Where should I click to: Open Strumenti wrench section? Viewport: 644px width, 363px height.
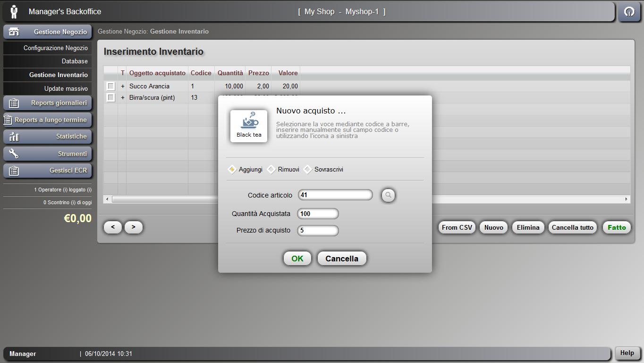47,154
